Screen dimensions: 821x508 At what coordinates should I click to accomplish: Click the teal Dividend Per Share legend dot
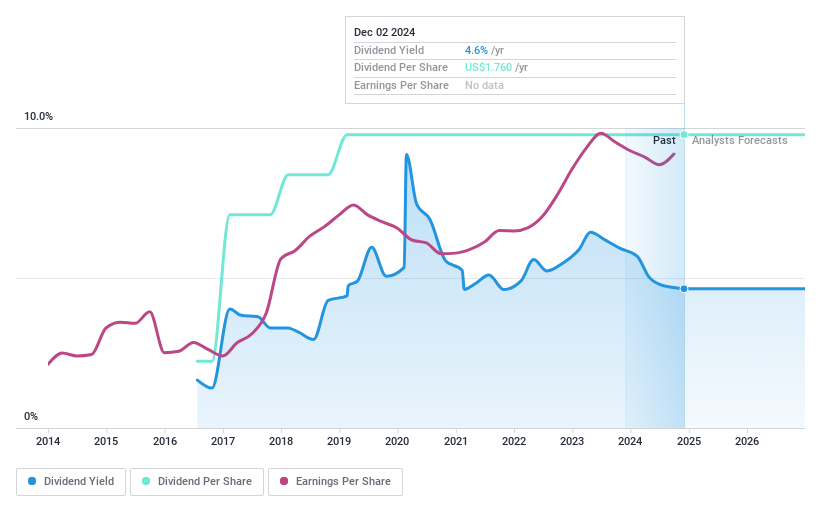pyautogui.click(x=146, y=481)
